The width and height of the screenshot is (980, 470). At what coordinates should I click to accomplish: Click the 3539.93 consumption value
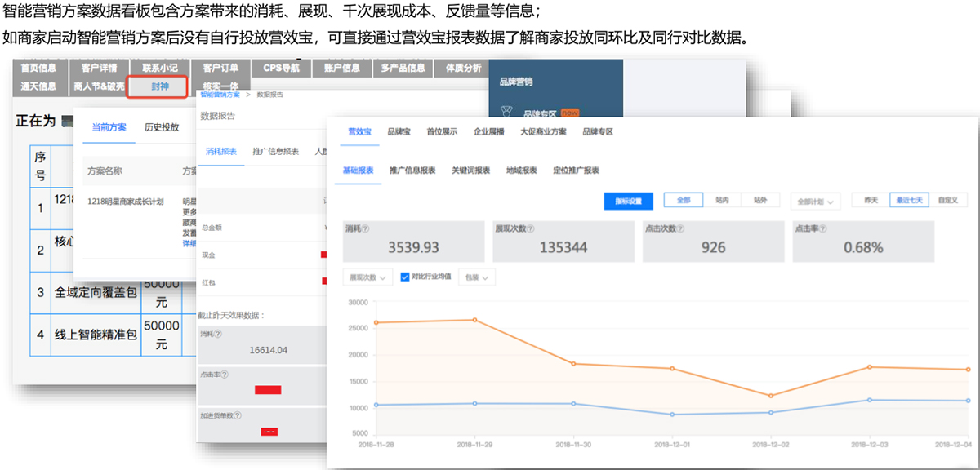click(415, 247)
